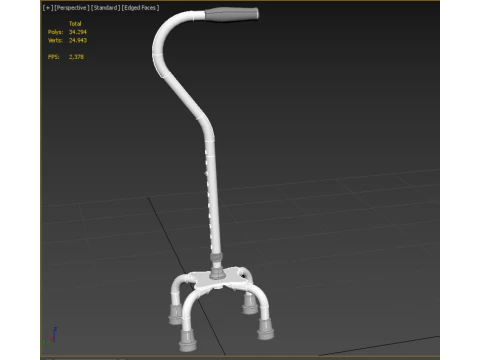Click the Verts statistics label
The width and height of the screenshot is (480, 360).
coord(55,40)
